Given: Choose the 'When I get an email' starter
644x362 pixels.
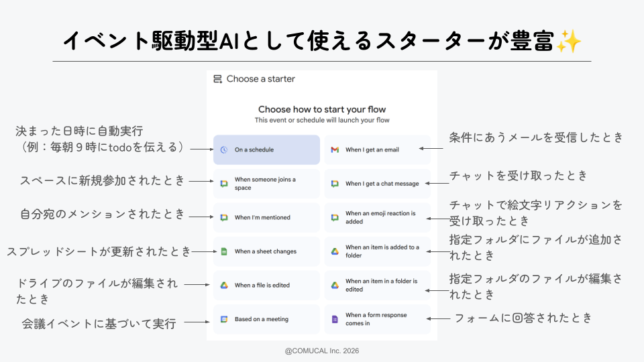Looking at the screenshot, I should click(377, 149).
